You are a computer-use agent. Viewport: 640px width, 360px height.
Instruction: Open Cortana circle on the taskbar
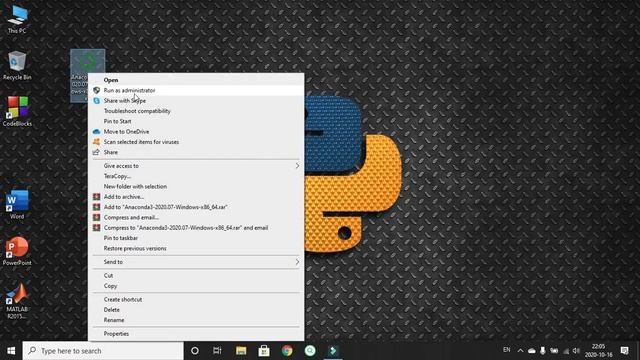[x=195, y=351]
